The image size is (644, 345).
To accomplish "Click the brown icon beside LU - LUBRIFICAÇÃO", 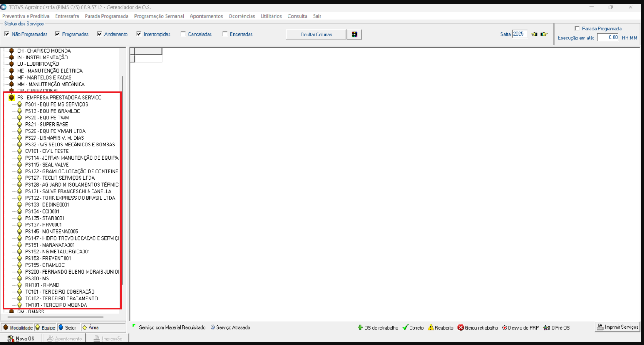I will 12,64.
